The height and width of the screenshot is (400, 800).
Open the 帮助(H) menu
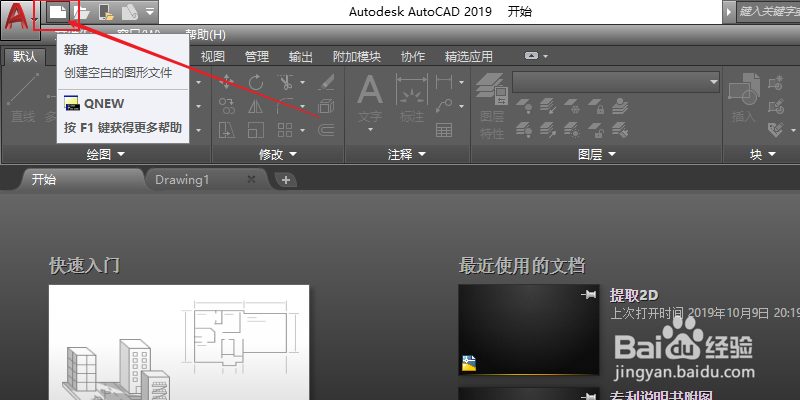pyautogui.click(x=206, y=35)
